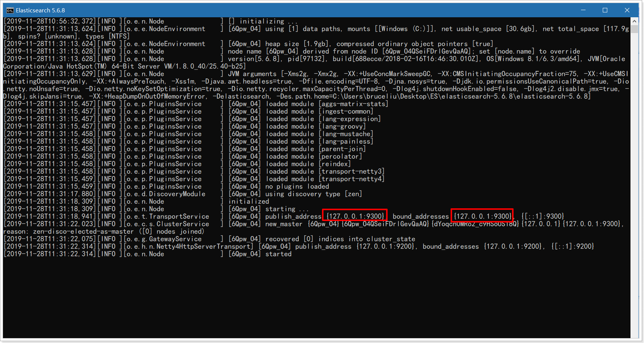
Task: Click the "o.e.h.n.Netty4HttpServerTransport" logger name
Action: coord(189,247)
